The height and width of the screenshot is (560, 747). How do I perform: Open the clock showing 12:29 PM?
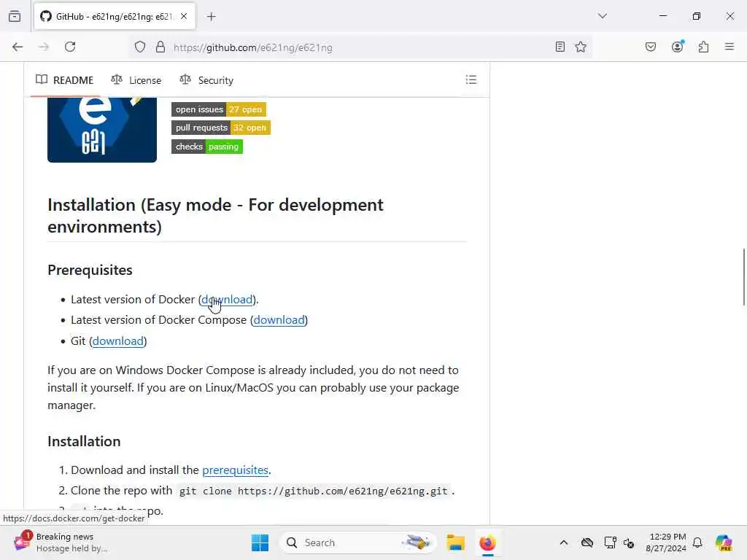[x=666, y=542]
